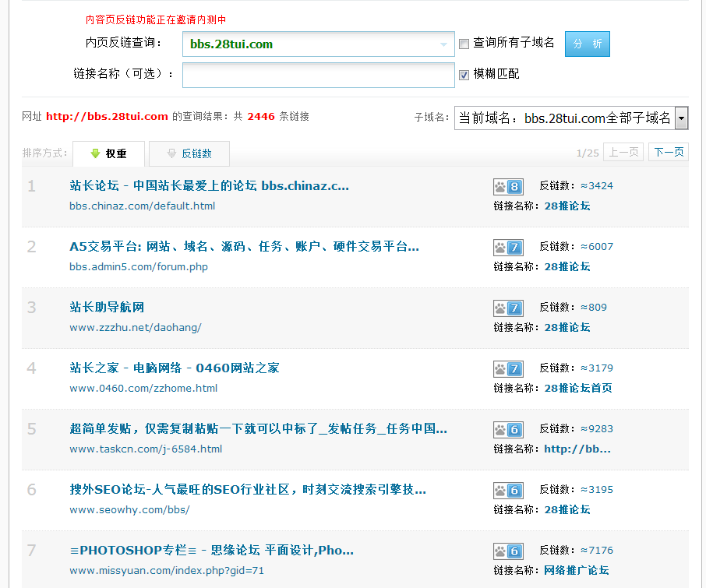Click the 28推论坛首页 link name
706x588 pixels.
[578, 388]
